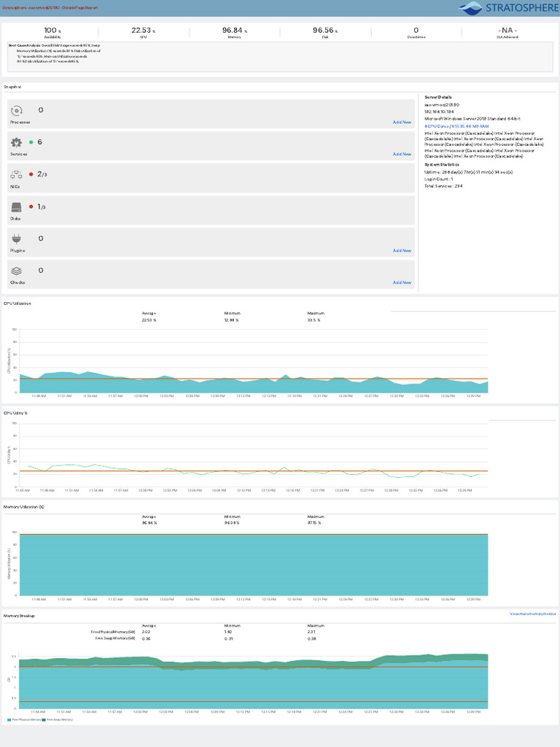This screenshot has width=560, height=747.
Task: Click Add New link in Services row
Action: [x=402, y=155]
